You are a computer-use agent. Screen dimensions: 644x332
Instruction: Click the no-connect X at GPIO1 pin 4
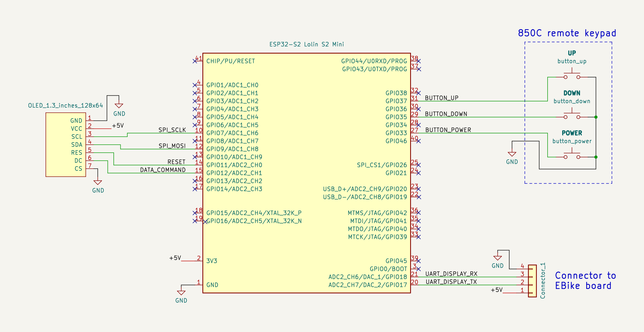[x=195, y=85]
